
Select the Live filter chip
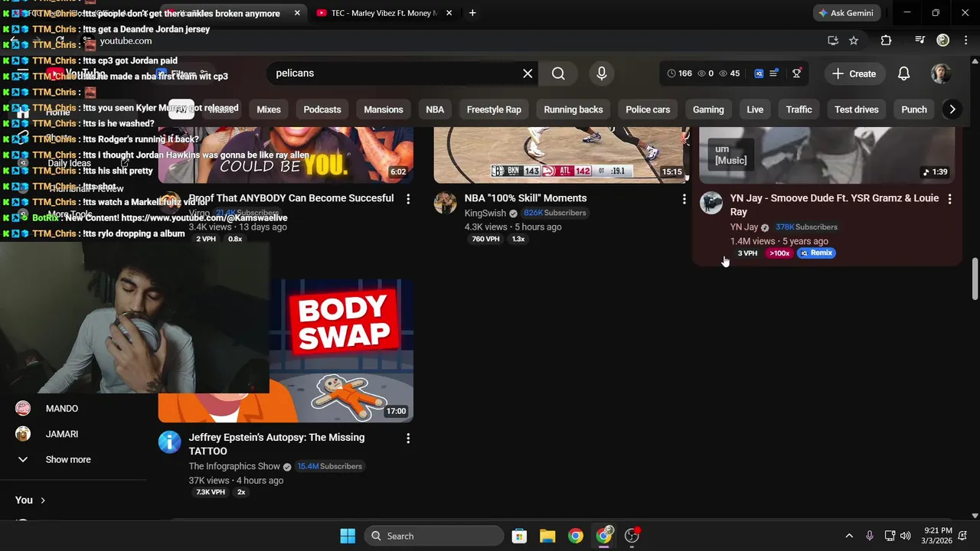(x=755, y=109)
